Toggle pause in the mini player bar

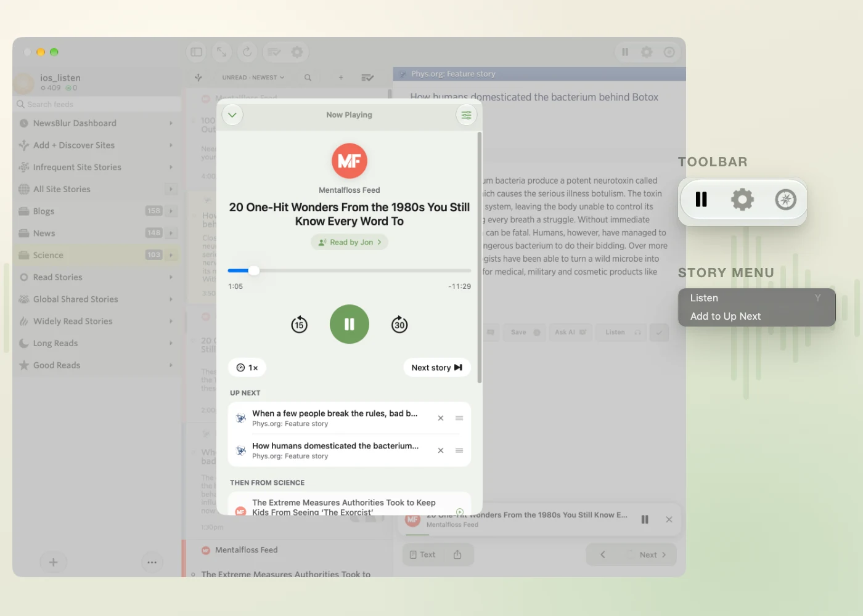645,520
